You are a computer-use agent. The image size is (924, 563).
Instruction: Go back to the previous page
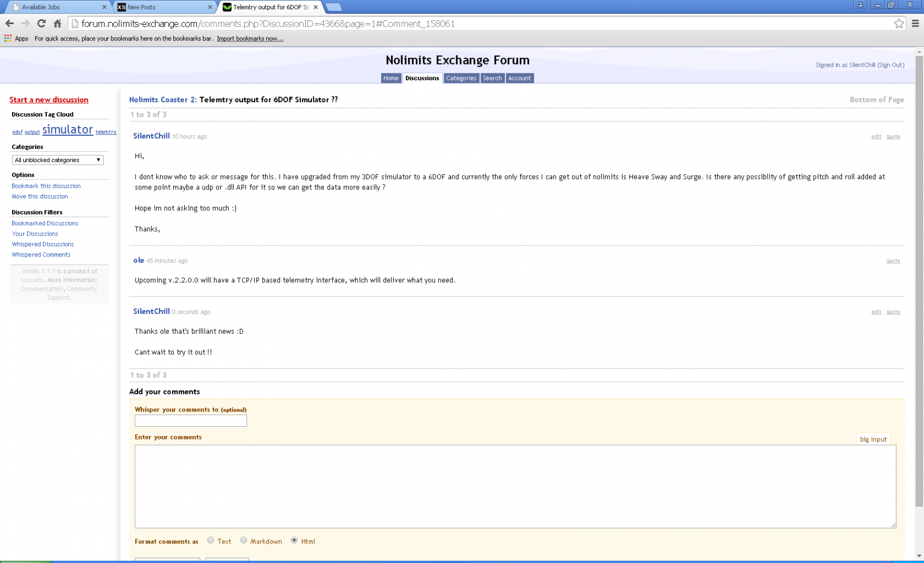(x=9, y=24)
